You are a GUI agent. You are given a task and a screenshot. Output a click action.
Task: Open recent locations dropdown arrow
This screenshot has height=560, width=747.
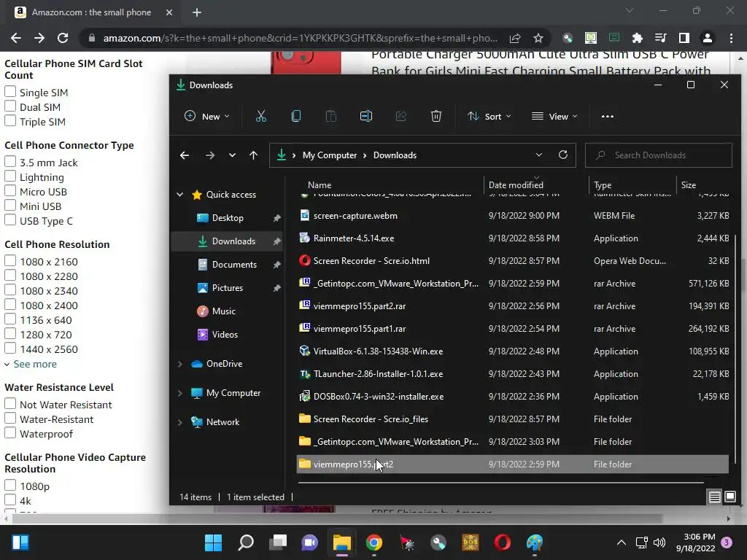232,155
